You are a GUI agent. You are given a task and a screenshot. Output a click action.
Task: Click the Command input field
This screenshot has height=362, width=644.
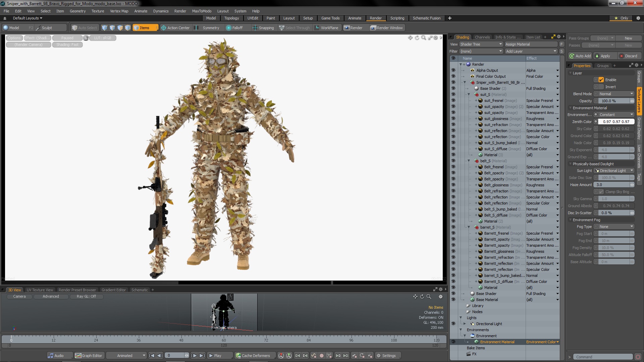pyautogui.click(x=603, y=357)
